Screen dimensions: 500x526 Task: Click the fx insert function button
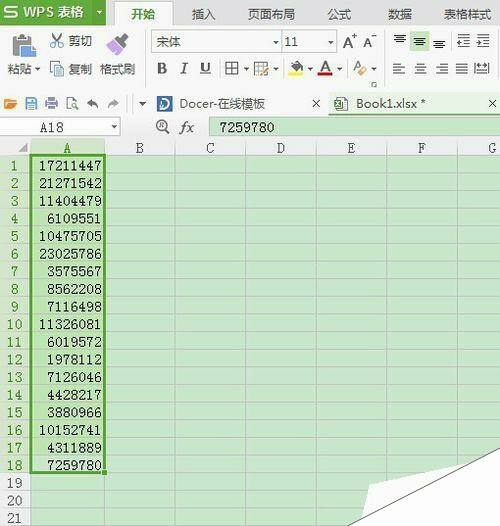pyautogui.click(x=186, y=127)
